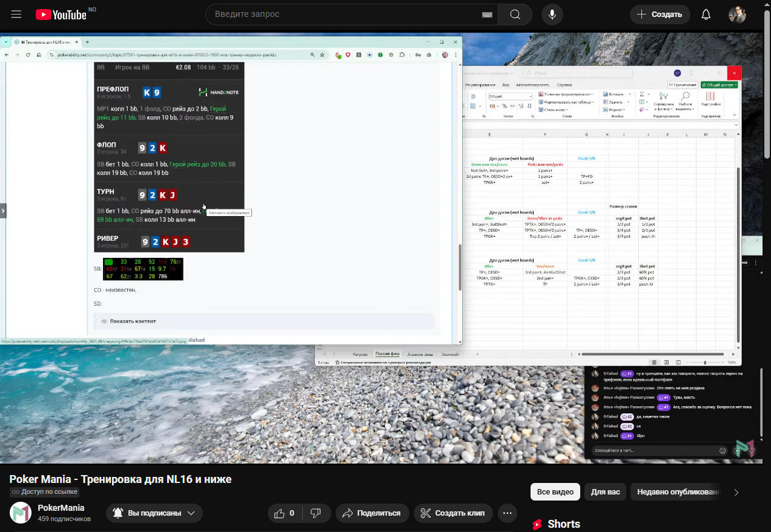
Task: Switch to the Эксплойт sheet tab
Action: pos(450,353)
